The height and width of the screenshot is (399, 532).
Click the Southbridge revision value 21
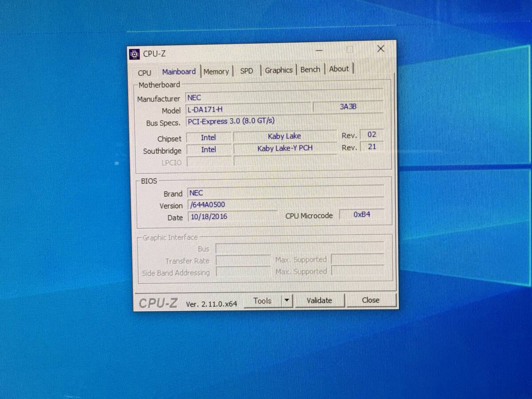(x=372, y=146)
